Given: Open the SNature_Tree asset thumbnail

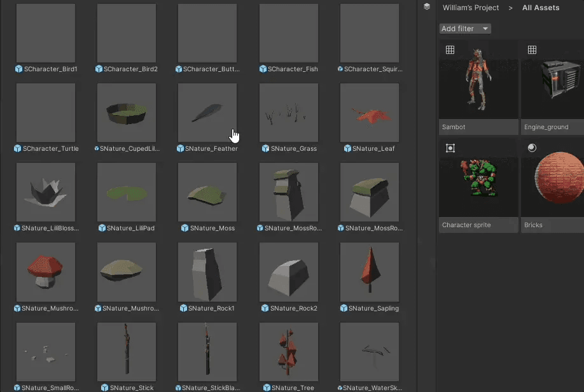Looking at the screenshot, I should tap(288, 351).
